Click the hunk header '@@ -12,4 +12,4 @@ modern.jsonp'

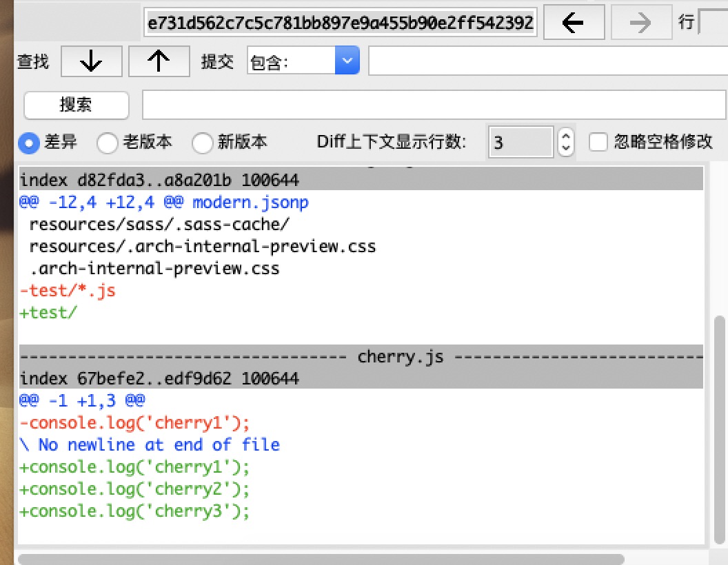coord(164,203)
